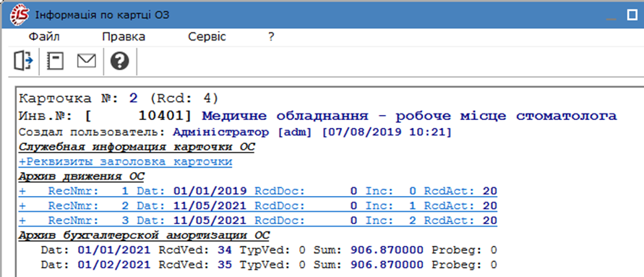Open the notebook toolbar icon
Screen dimensions: 644x277
pyautogui.click(x=55, y=61)
